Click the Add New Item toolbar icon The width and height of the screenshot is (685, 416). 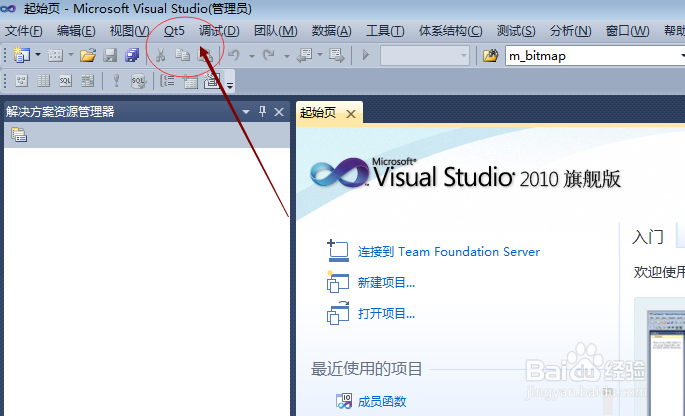click(55, 55)
